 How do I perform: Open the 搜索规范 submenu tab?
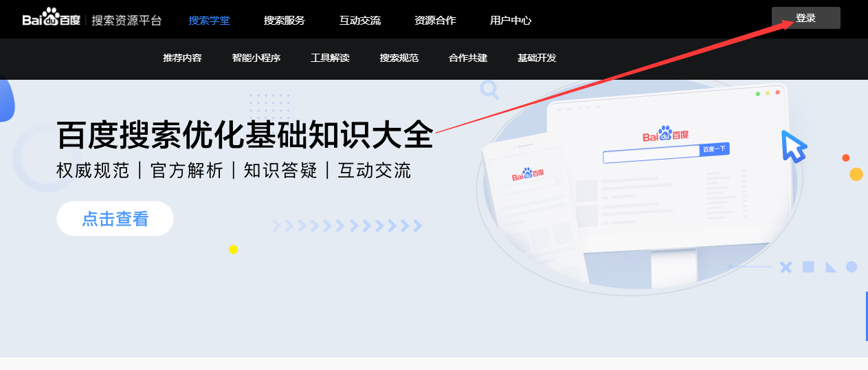[x=399, y=58]
